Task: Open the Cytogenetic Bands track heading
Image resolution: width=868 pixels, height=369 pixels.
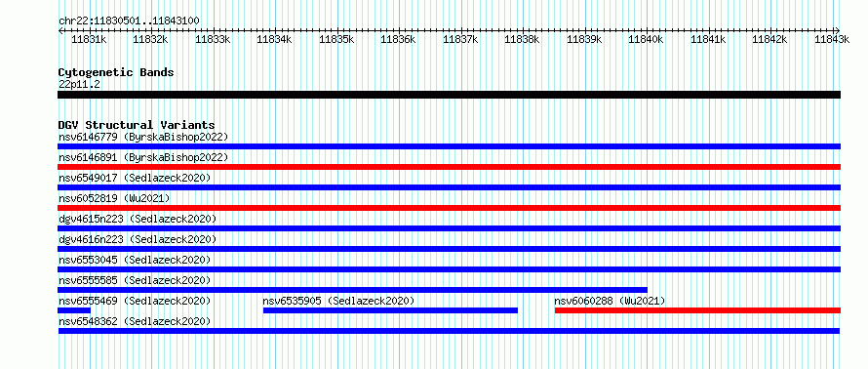Action: (x=116, y=72)
